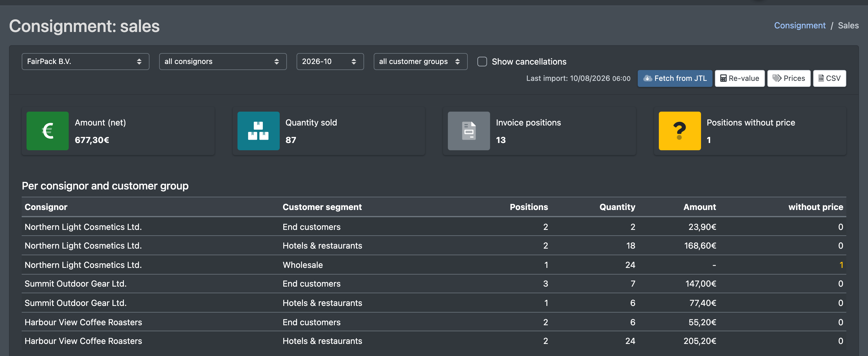Image resolution: width=868 pixels, height=356 pixels.
Task: Click the Last import timestamp text
Action: (x=578, y=78)
